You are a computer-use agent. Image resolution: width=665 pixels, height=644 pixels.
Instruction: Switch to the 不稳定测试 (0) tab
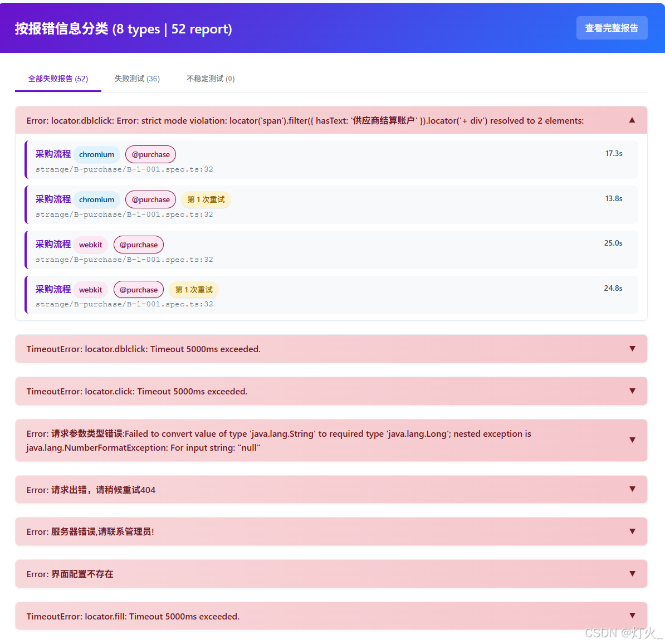pyautogui.click(x=211, y=79)
